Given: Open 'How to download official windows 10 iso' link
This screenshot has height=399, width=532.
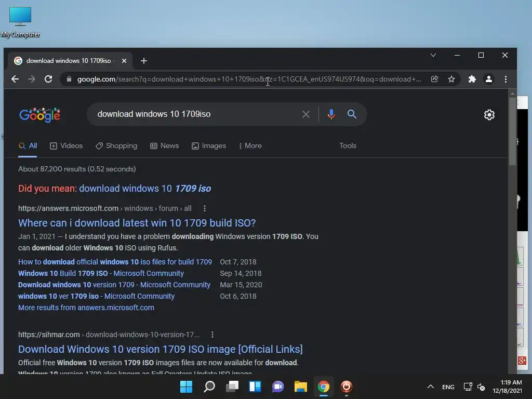Looking at the screenshot, I should click(115, 262).
